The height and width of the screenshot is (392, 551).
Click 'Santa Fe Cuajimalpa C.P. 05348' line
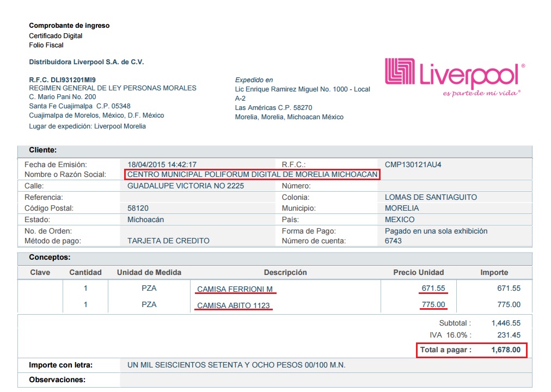coord(79,106)
